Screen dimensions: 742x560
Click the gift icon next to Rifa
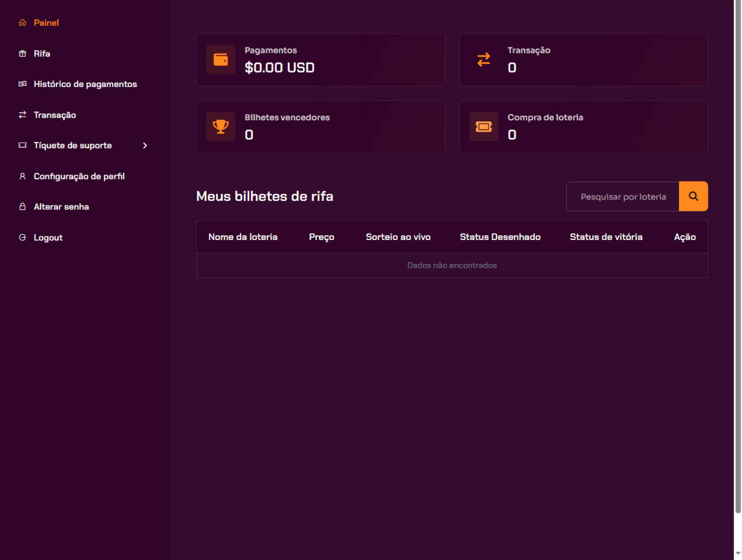click(22, 53)
